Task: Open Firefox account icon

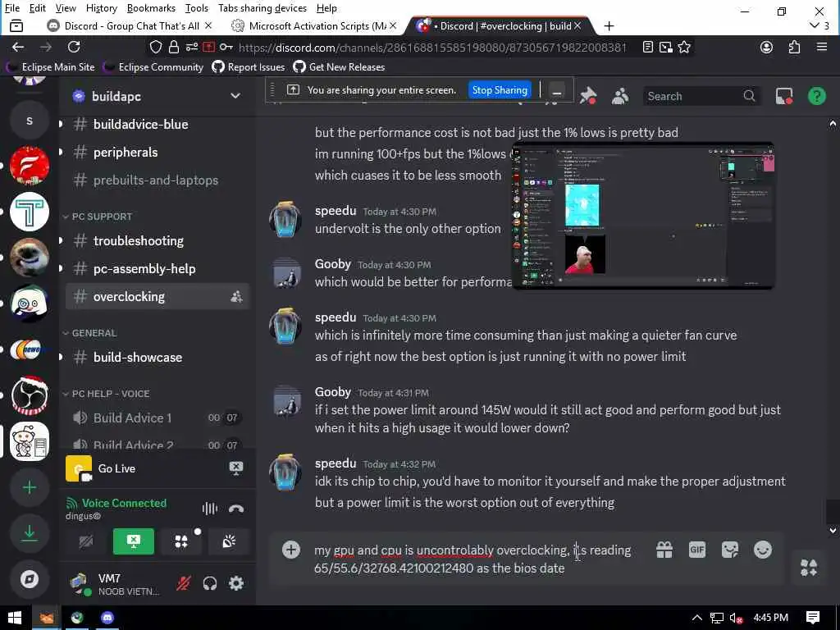Action: (x=767, y=47)
